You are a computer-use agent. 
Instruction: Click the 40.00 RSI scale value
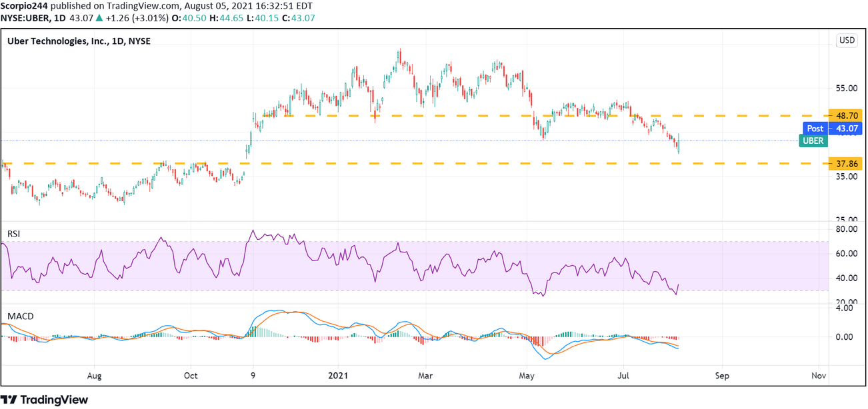pos(847,278)
